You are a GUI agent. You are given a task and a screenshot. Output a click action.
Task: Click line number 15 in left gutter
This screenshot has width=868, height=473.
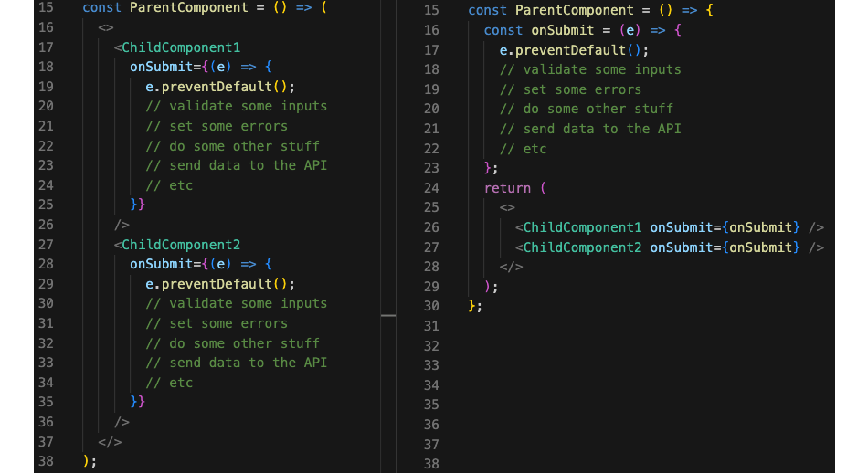[x=46, y=7]
